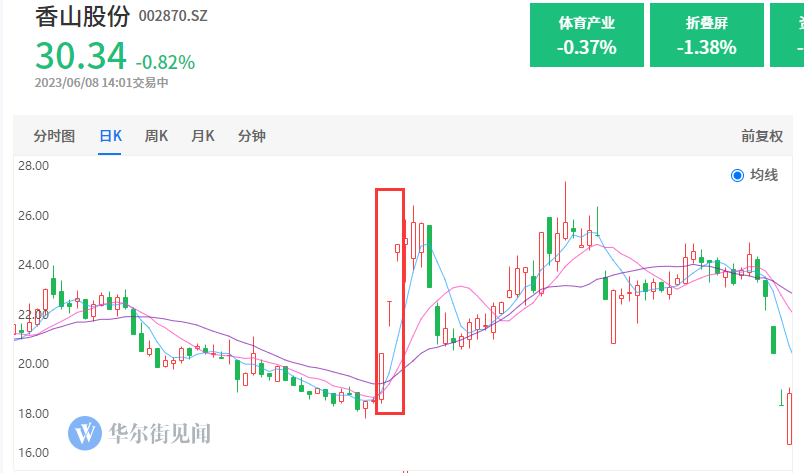Click the red highlighted rectangle on the chart

click(390, 301)
